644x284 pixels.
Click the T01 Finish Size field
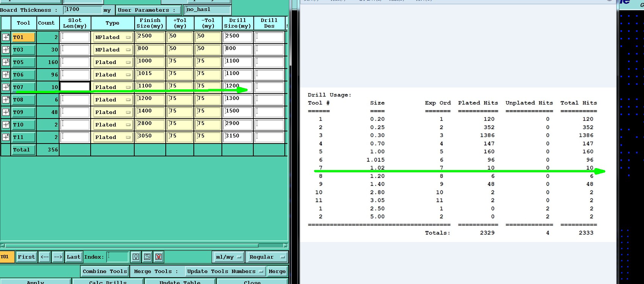[x=150, y=37]
